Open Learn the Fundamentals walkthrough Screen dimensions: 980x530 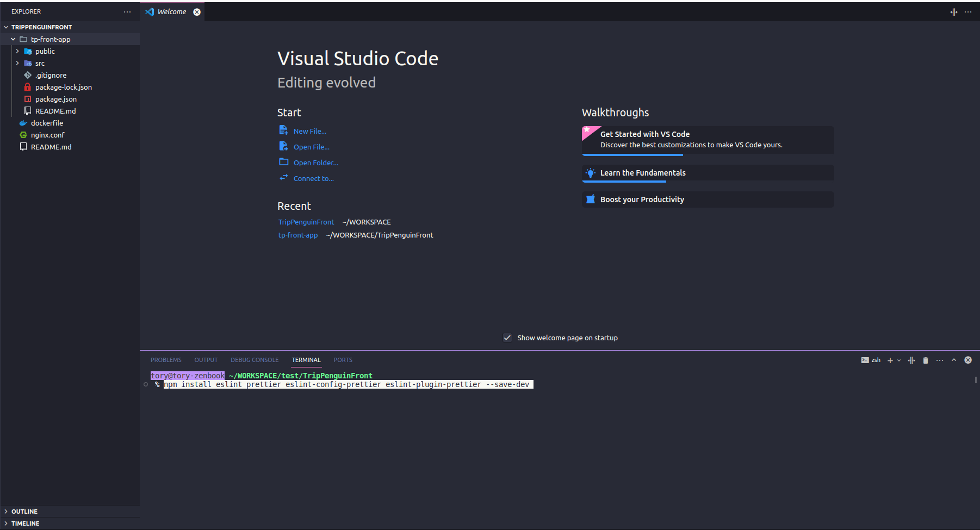[708, 173]
